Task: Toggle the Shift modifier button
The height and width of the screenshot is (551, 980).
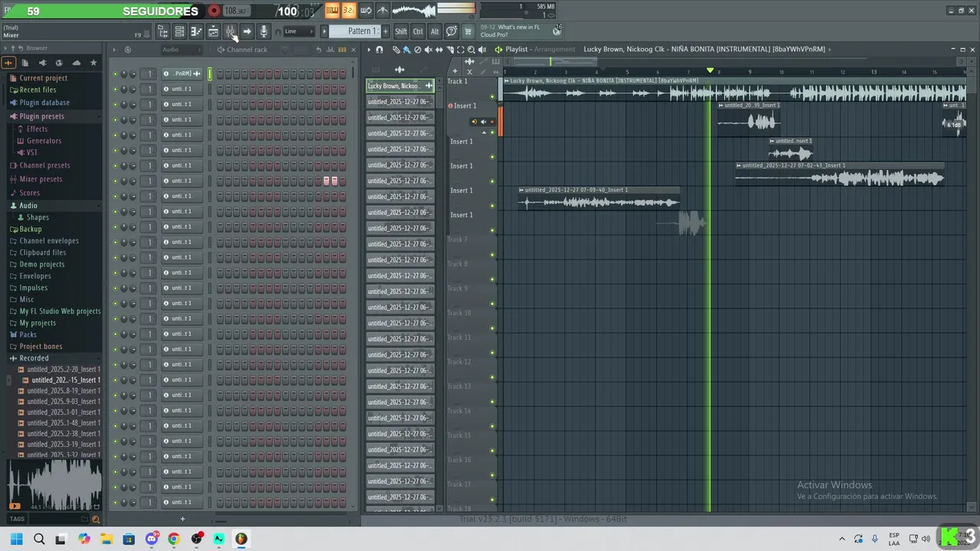Action: click(401, 31)
